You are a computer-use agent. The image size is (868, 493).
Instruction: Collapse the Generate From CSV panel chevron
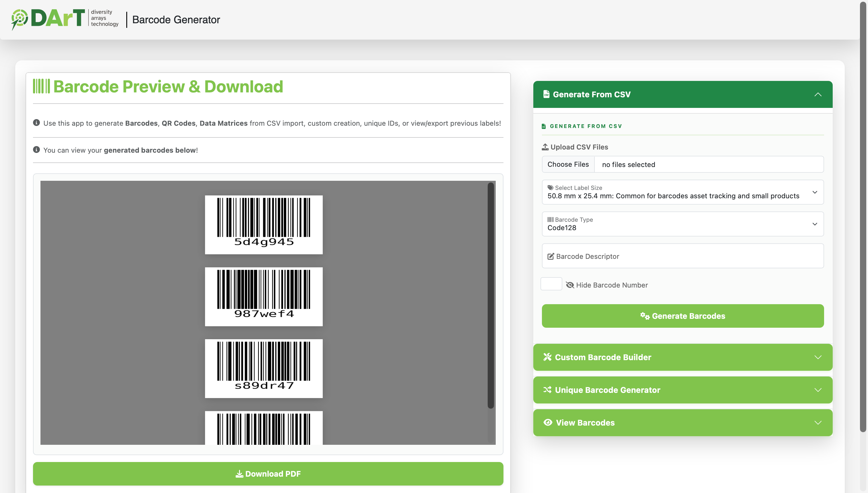click(x=817, y=94)
